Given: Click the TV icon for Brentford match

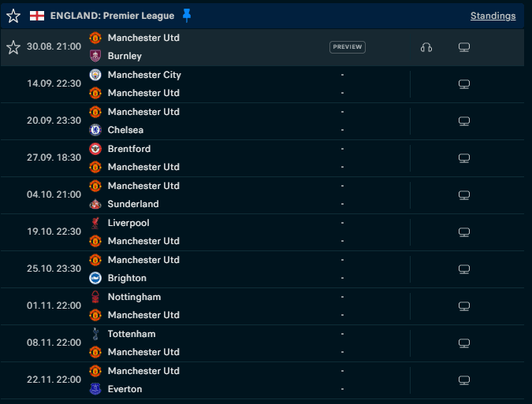Looking at the screenshot, I should [464, 158].
